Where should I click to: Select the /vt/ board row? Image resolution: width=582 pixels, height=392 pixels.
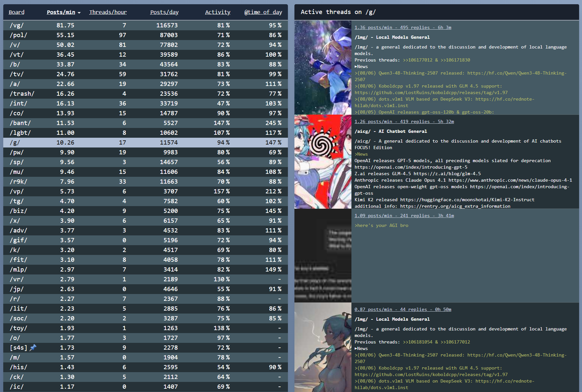pyautogui.click(x=146, y=55)
